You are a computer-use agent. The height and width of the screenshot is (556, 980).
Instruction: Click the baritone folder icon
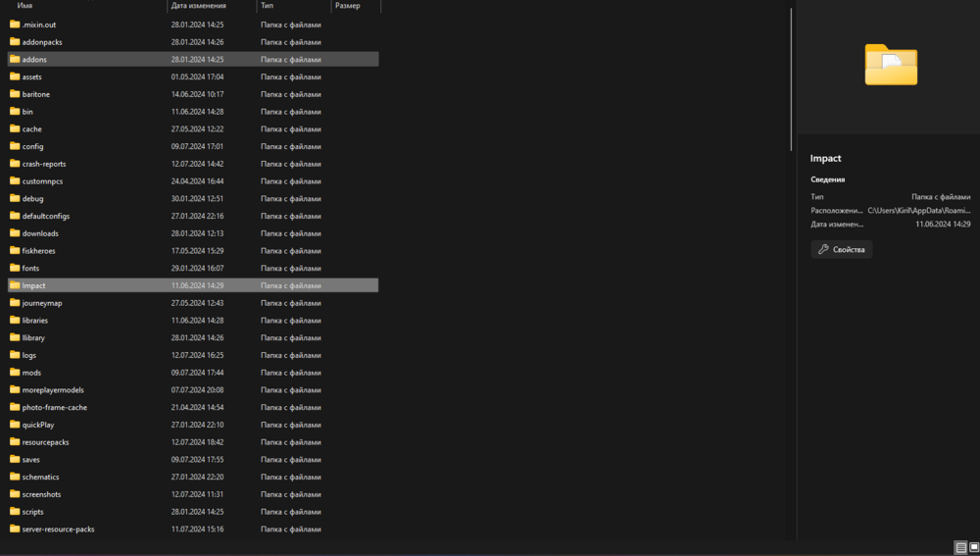click(x=15, y=94)
